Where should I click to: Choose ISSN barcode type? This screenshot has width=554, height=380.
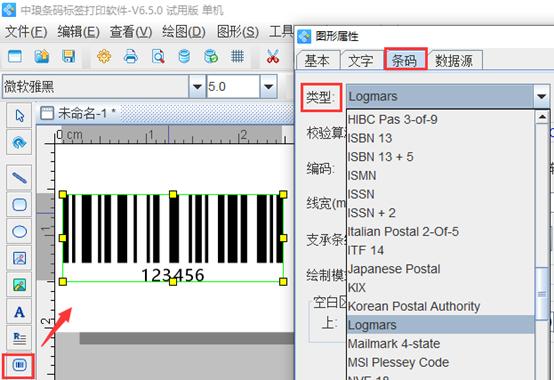tap(441, 194)
